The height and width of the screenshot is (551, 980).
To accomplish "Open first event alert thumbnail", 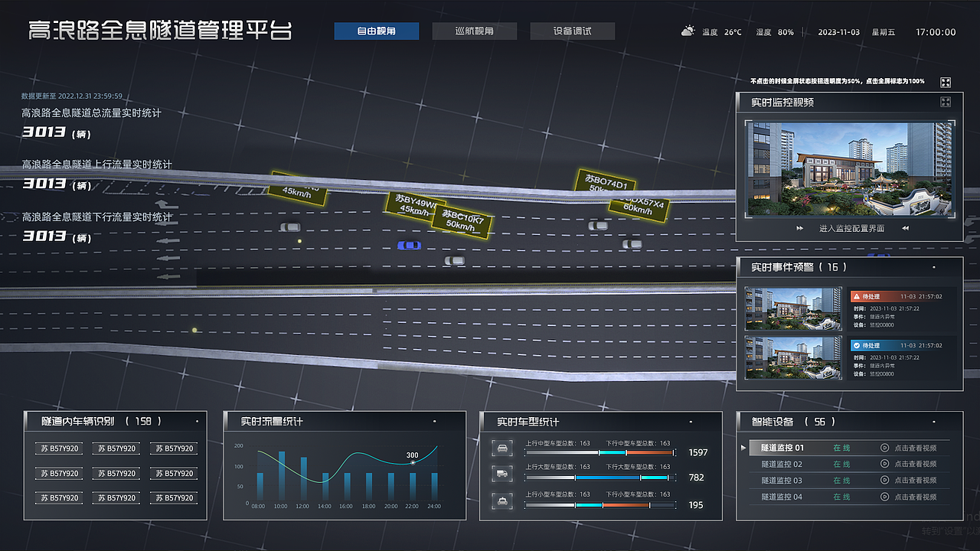I will [x=793, y=309].
